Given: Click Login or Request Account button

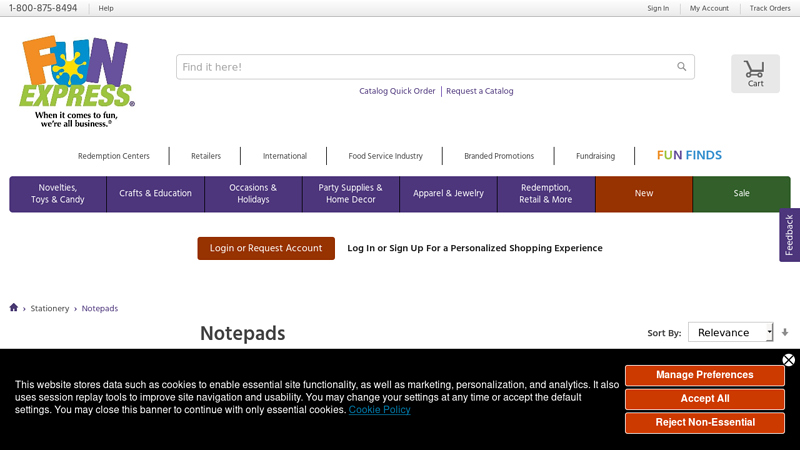Looking at the screenshot, I should 266,248.
